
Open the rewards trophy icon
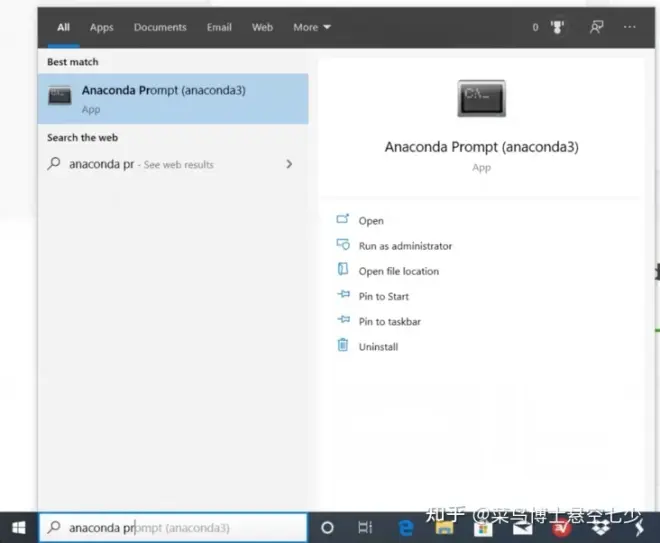(557, 27)
